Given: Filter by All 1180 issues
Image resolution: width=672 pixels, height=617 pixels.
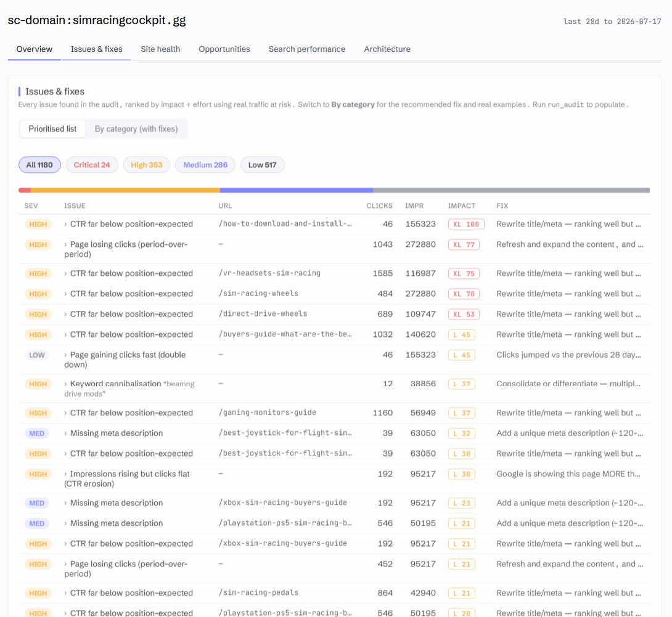Looking at the screenshot, I should (39, 165).
